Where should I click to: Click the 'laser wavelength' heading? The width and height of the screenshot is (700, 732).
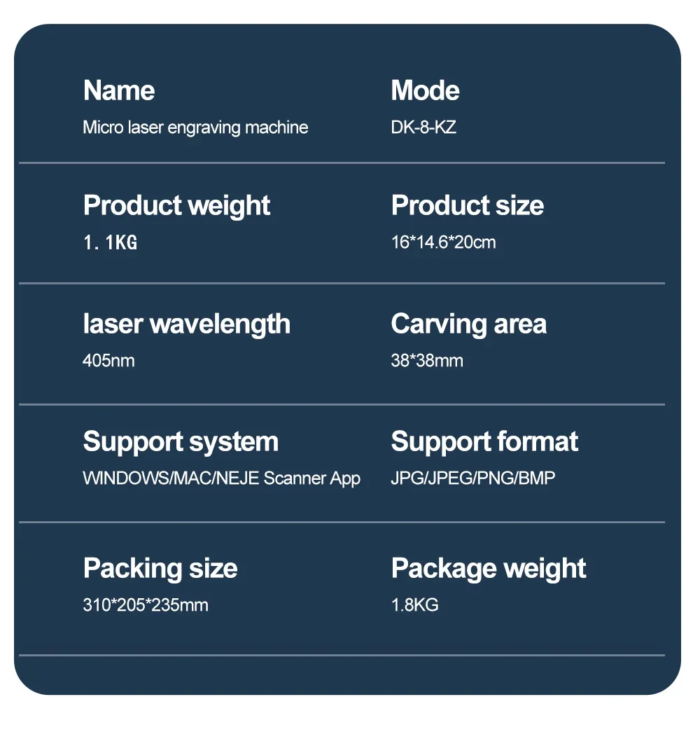click(x=187, y=324)
